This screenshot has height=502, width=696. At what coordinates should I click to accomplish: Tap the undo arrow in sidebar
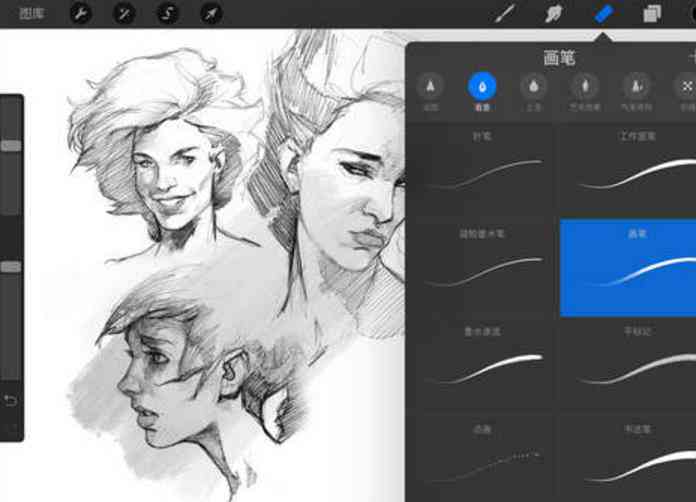click(10, 401)
